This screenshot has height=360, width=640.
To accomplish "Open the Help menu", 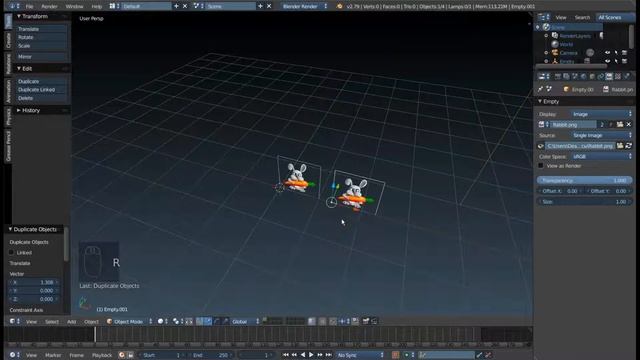I will 97,7.
